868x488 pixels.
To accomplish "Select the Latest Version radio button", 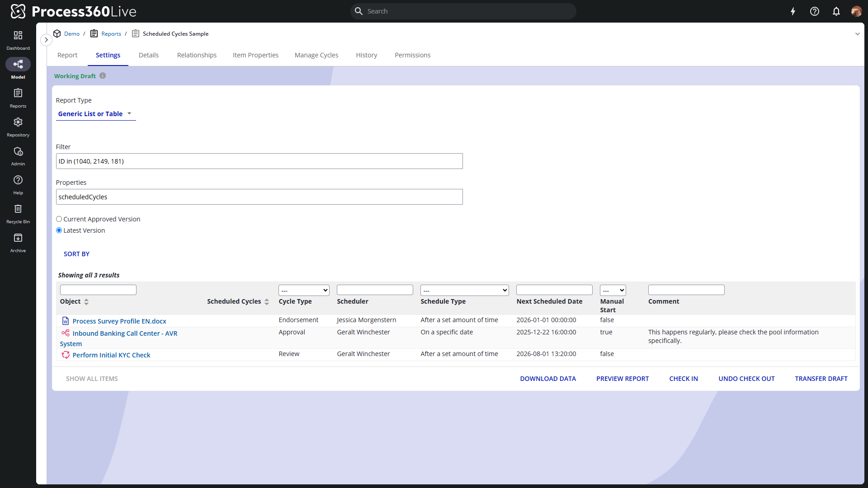I will click(59, 230).
